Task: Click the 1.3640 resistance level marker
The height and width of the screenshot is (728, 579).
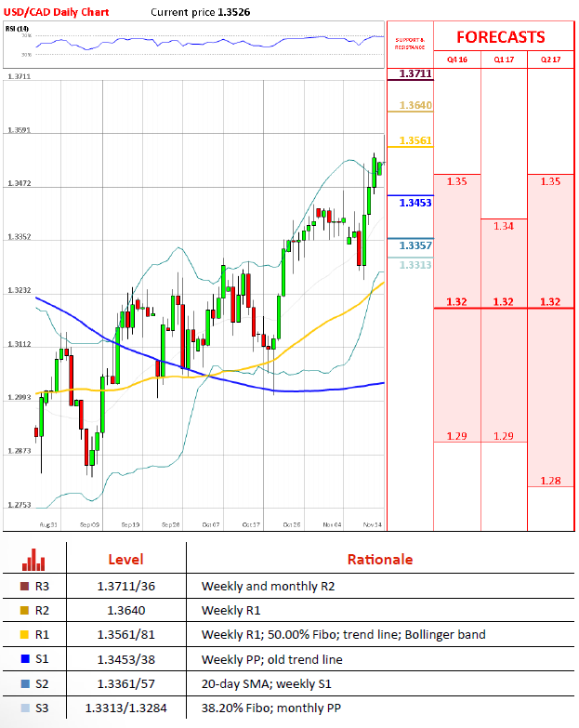Action: point(415,105)
